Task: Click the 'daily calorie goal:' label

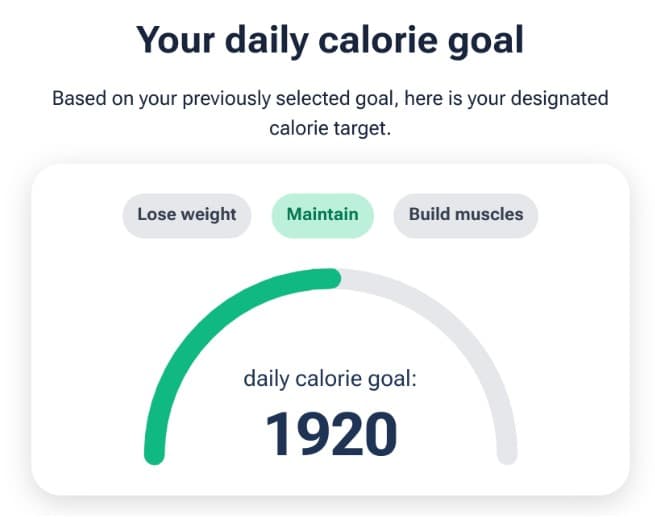Action: tap(330, 379)
